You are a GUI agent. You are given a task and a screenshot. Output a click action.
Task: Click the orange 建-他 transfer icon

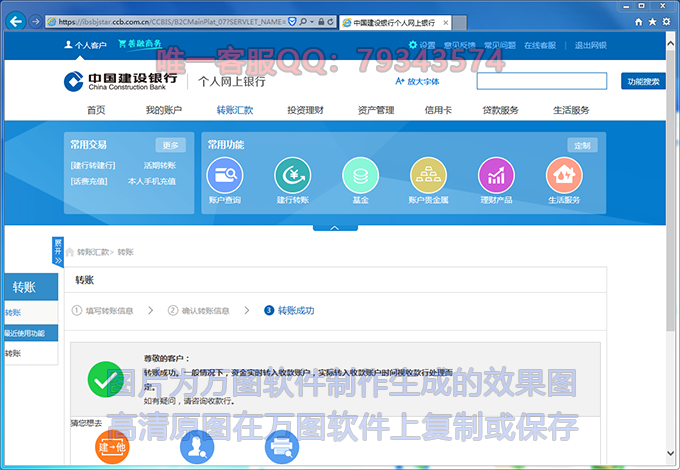(112, 446)
